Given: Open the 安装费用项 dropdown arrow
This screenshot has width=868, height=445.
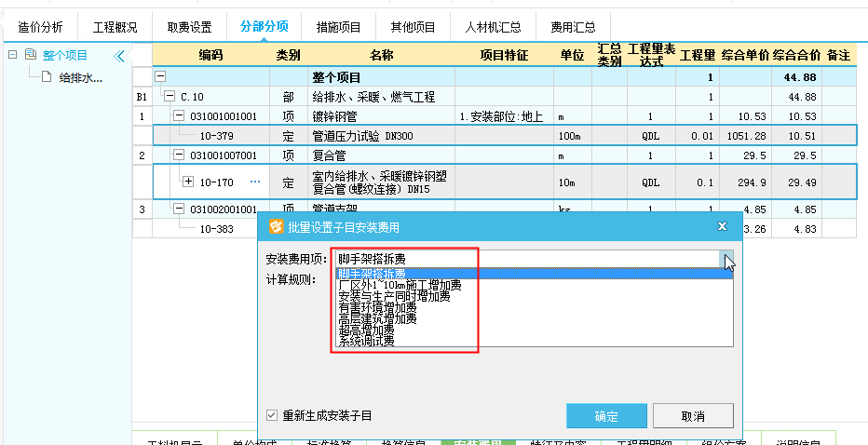Looking at the screenshot, I should point(727,258).
